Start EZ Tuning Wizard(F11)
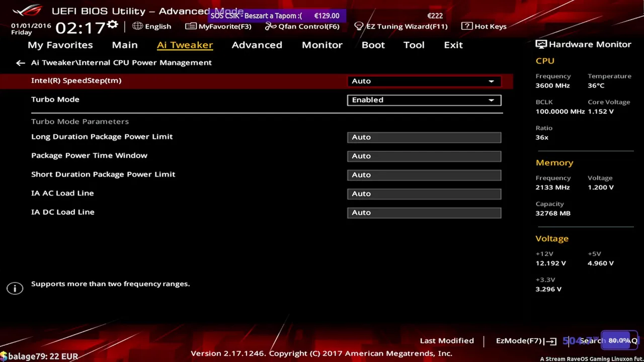644x362 pixels. (x=407, y=26)
